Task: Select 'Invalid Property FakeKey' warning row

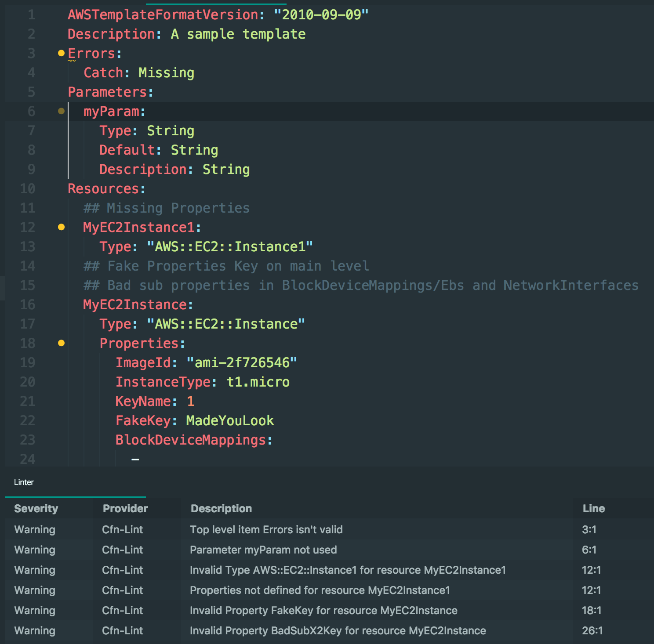Action: point(330,610)
